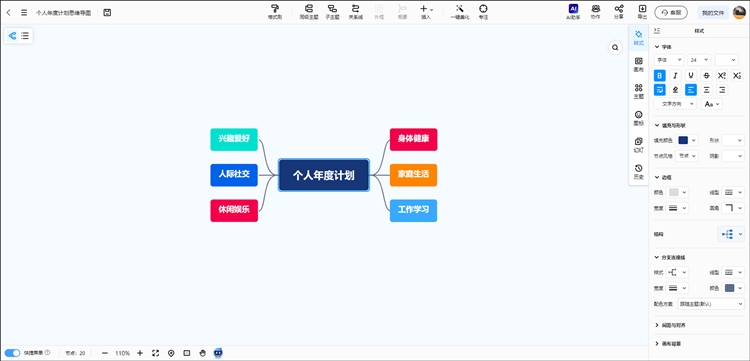Click the back arrow in top-left
This screenshot has height=361, width=750.
tap(9, 12)
